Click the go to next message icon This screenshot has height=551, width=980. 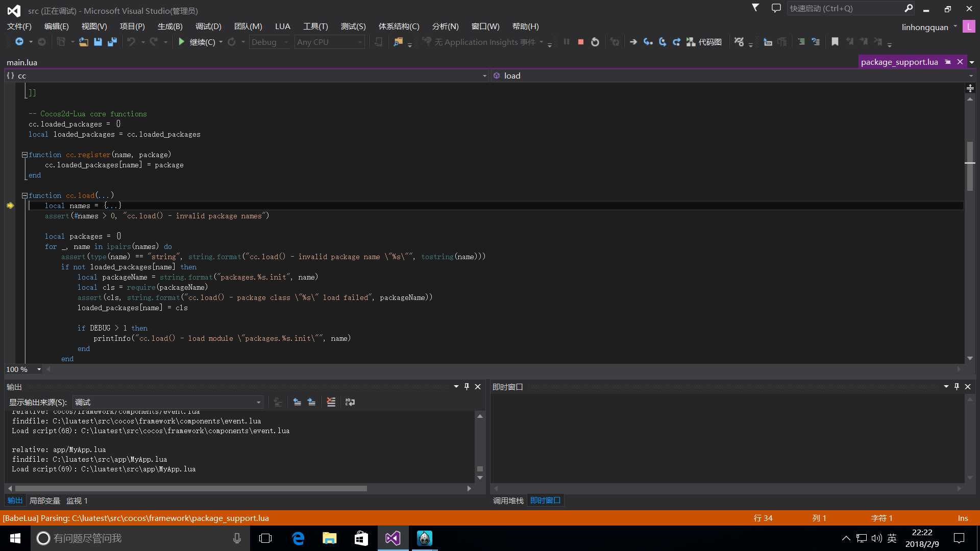(311, 402)
